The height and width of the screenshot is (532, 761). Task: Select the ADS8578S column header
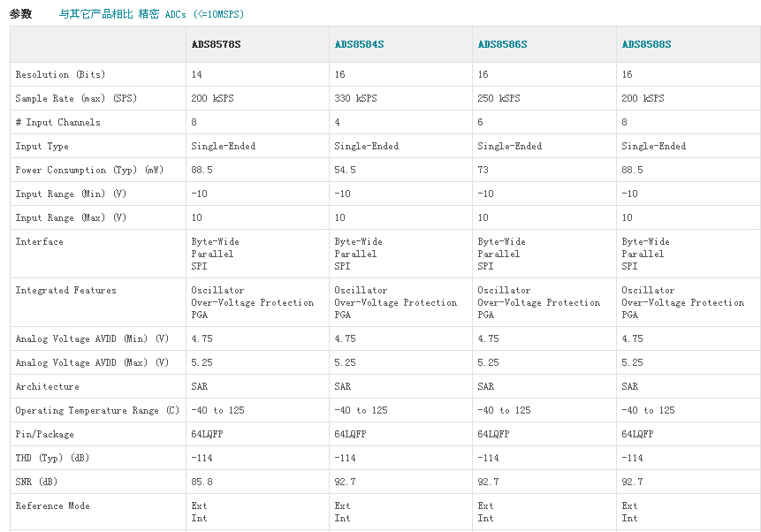coord(216,44)
